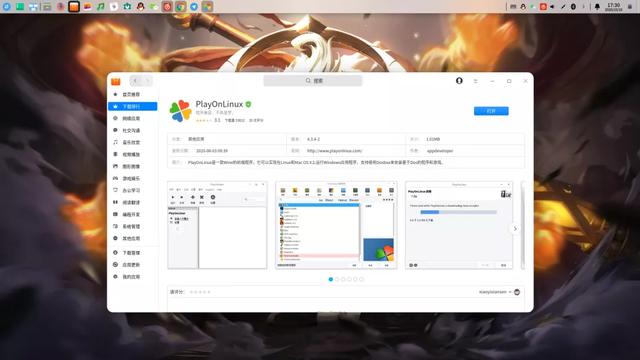The height and width of the screenshot is (360, 640).
Task: Open the volume speaker icon in system tray
Action: 552,7
